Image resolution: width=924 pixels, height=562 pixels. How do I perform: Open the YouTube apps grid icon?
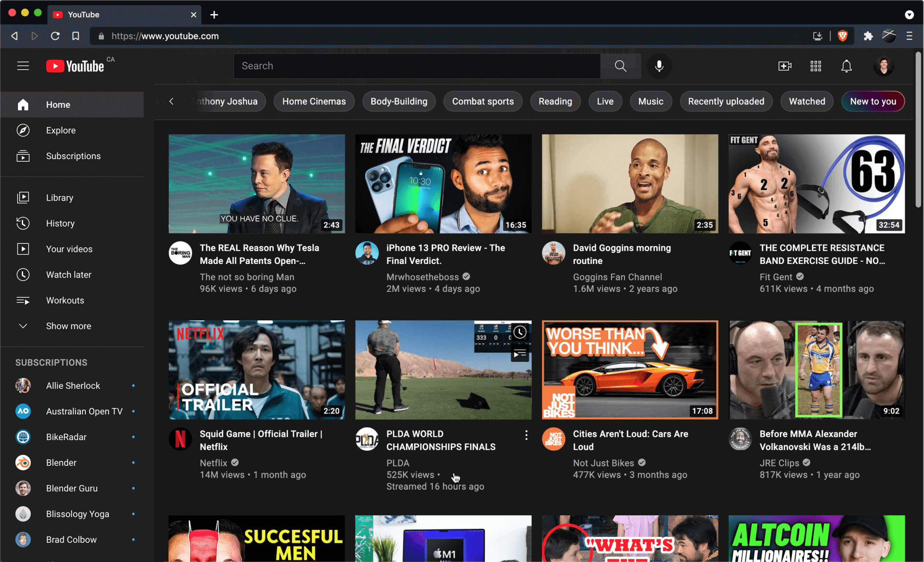[815, 66]
